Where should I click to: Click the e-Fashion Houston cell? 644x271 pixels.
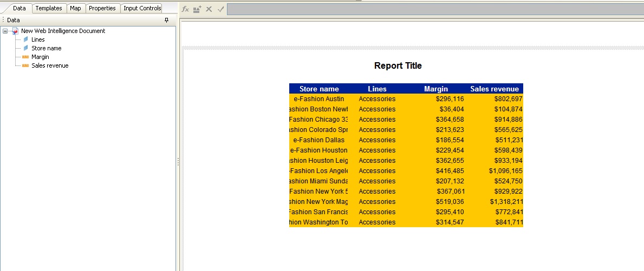click(x=319, y=150)
